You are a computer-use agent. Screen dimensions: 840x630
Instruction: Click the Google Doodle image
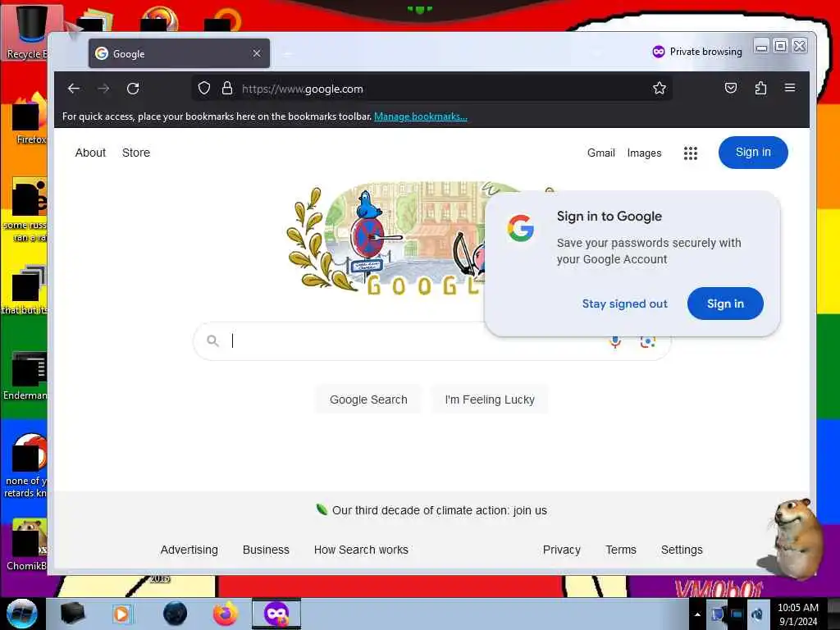pos(386,239)
